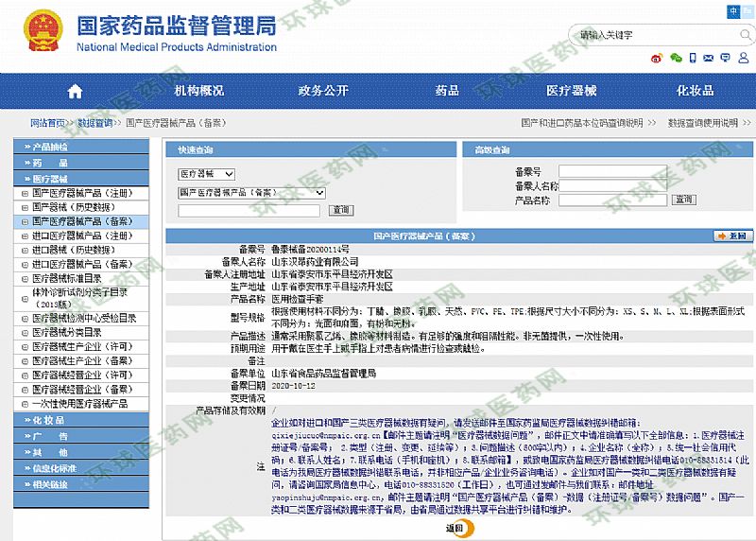Open the 政务公开 navigation menu
This screenshot has width=756, height=541.
click(x=323, y=92)
